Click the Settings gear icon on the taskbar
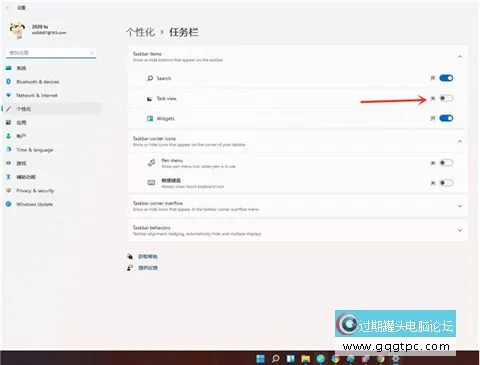Viewport: 480px width, 365px height. tap(396, 358)
